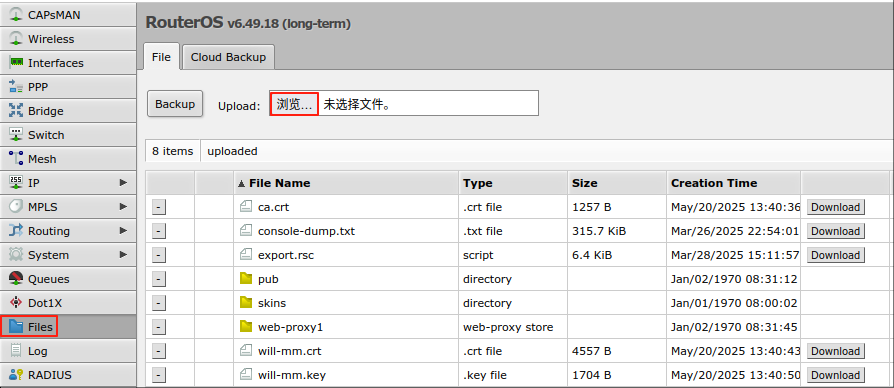The width and height of the screenshot is (894, 388).
Task: Expand the System submenu arrow
Action: point(123,255)
